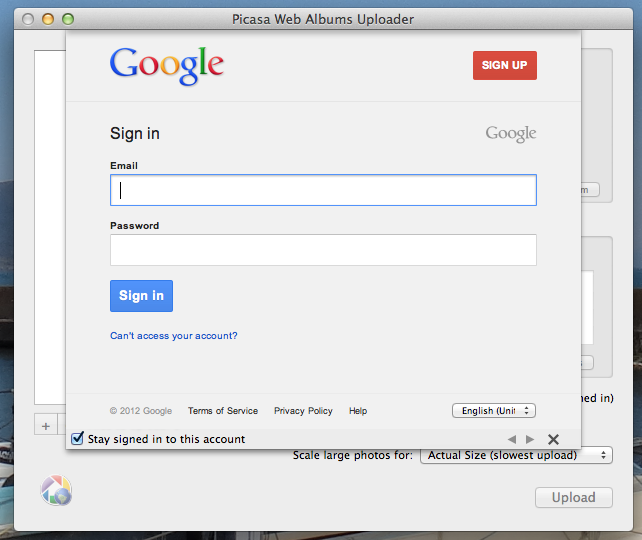The width and height of the screenshot is (642, 540).
Task: Click the Upload button
Action: coord(574,497)
